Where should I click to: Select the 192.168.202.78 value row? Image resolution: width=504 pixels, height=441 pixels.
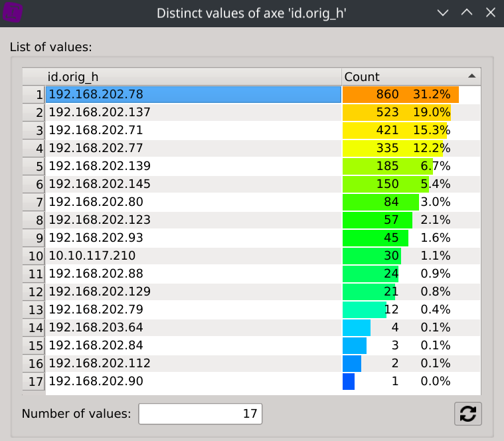[193, 94]
